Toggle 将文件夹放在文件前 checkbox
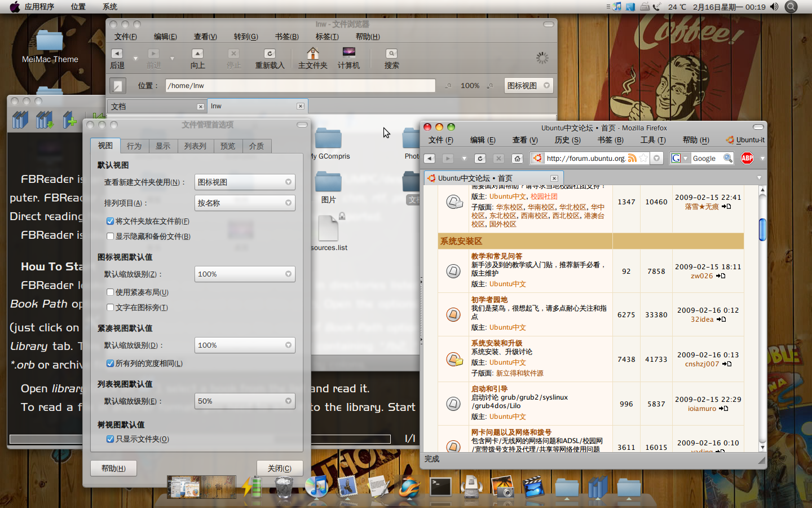Image resolution: width=812 pixels, height=508 pixels. pyautogui.click(x=111, y=221)
